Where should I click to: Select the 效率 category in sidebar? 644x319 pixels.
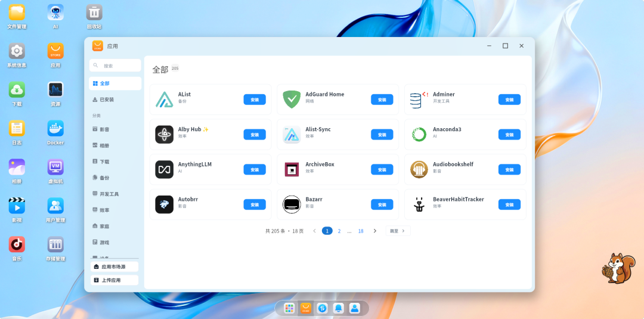(x=115, y=210)
